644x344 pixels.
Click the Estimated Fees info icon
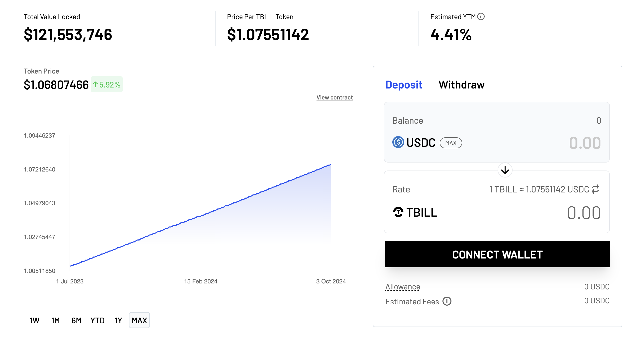[x=447, y=301]
